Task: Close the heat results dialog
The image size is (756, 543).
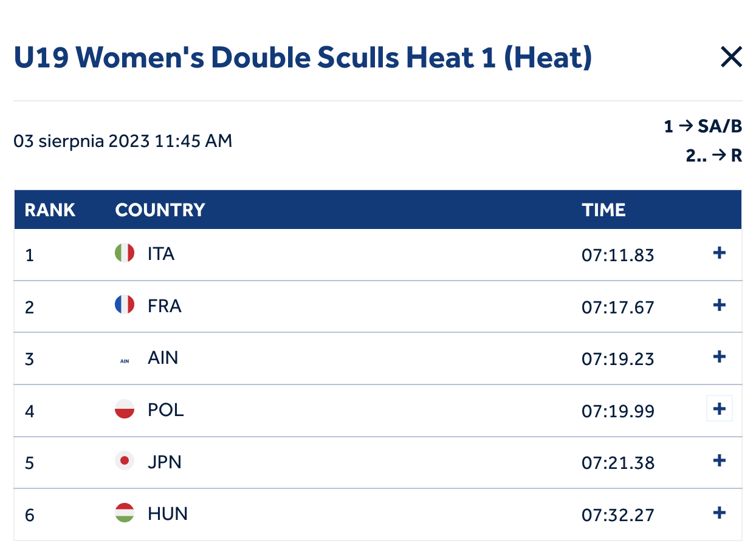Action: [x=731, y=57]
